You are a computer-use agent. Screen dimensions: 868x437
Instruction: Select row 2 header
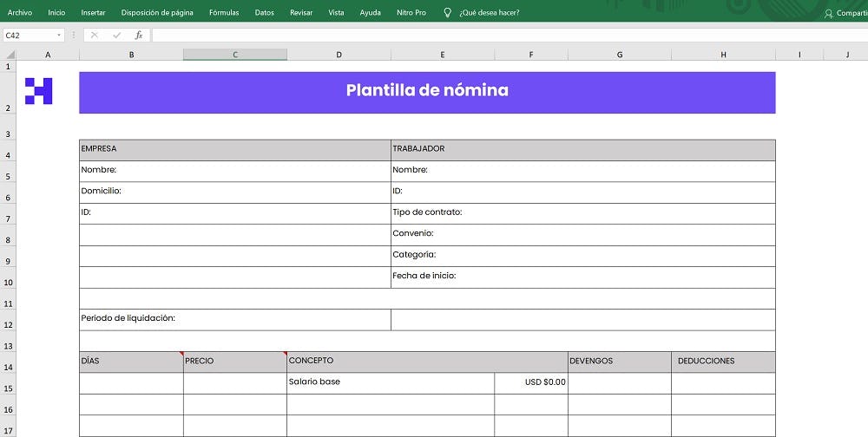[8, 93]
